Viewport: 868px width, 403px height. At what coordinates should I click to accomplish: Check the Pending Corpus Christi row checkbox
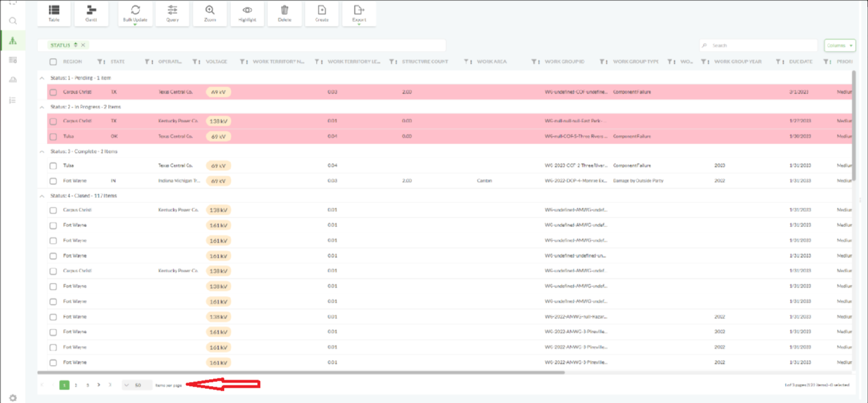point(53,92)
